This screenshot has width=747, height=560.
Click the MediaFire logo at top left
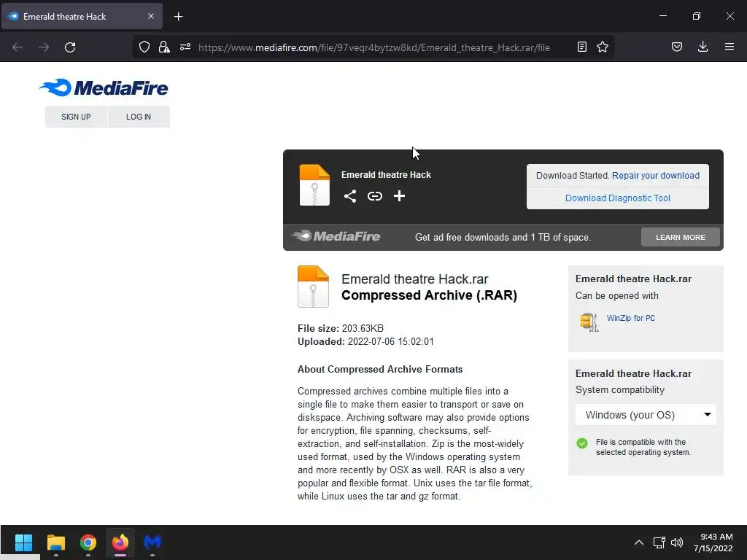pyautogui.click(x=104, y=87)
